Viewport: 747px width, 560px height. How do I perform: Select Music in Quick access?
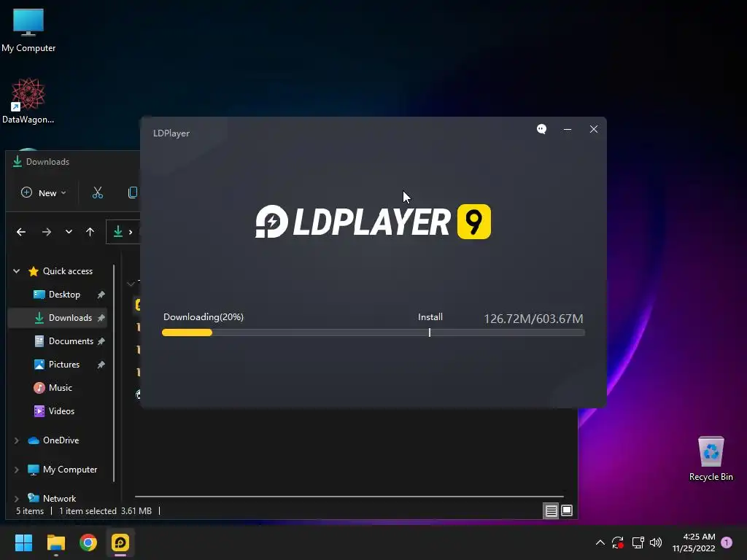[x=61, y=388]
